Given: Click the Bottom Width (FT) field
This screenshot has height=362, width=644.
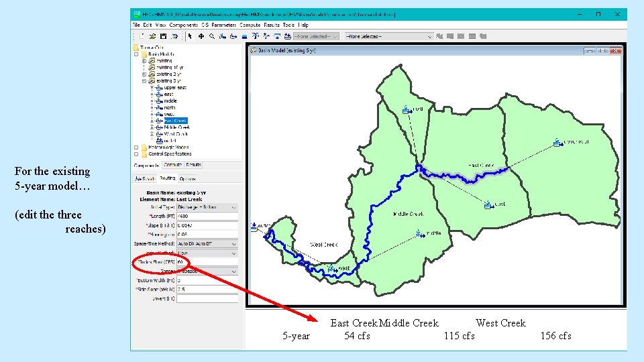Looking at the screenshot, I should coord(207,280).
